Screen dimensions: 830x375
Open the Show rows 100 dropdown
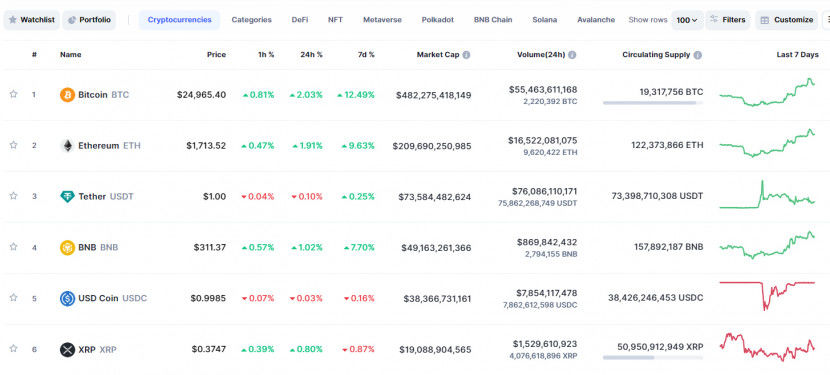(x=687, y=20)
